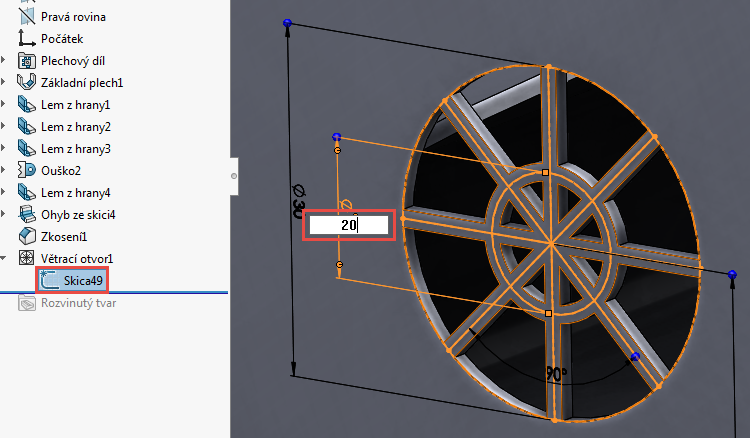Click the Lem z hrany4 icon
This screenshot has height=438, width=750.
(27, 192)
